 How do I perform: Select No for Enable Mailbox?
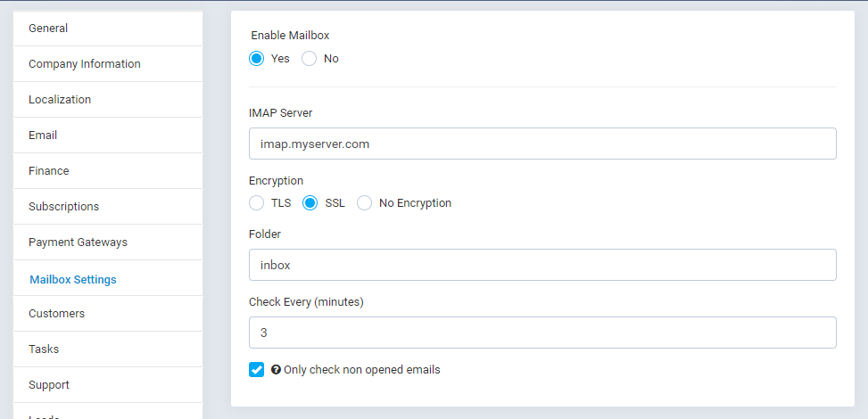tap(310, 59)
